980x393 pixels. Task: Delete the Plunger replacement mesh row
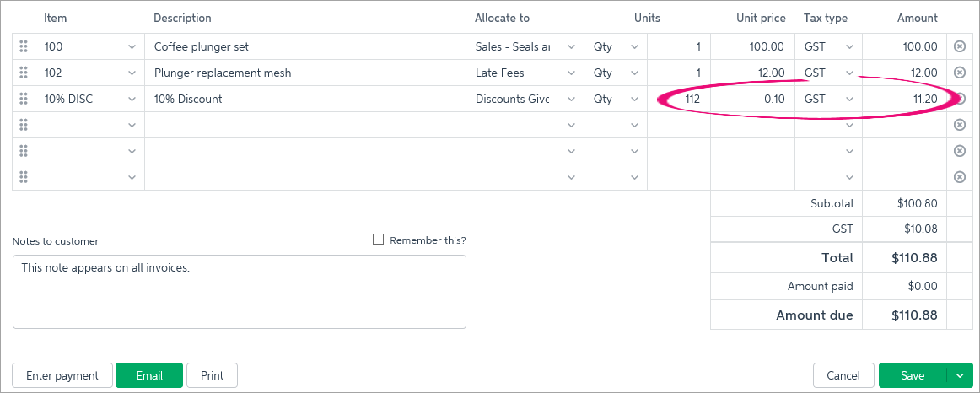point(960,73)
